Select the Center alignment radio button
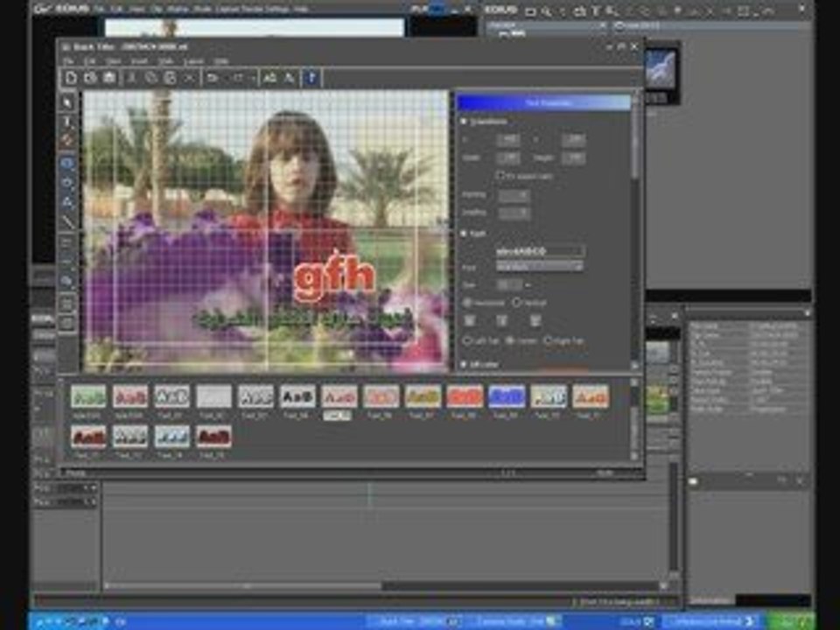This screenshot has width=840, height=630. click(x=510, y=340)
